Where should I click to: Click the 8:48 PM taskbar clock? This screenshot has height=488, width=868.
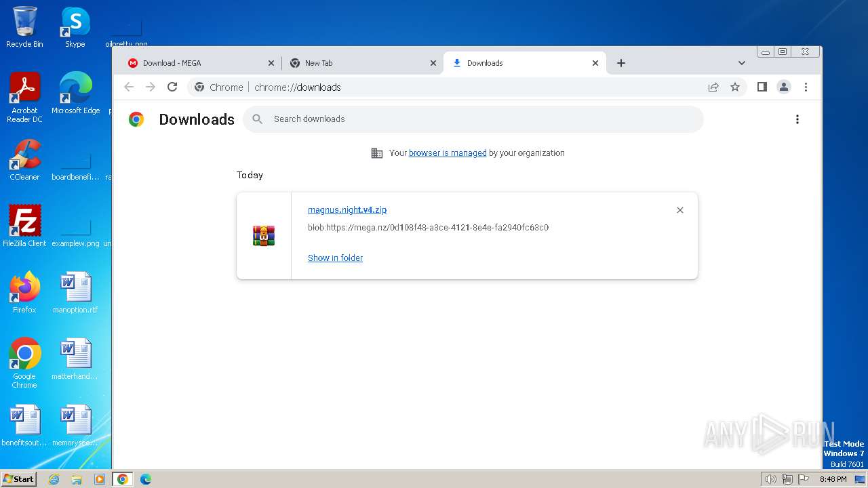pyautogui.click(x=833, y=479)
